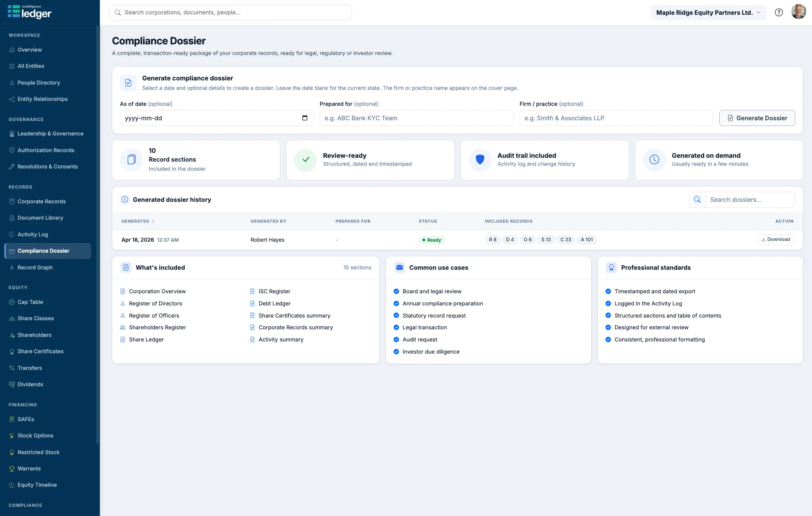Open Share Classes page
The width and height of the screenshot is (812, 516).
(x=47, y=318)
